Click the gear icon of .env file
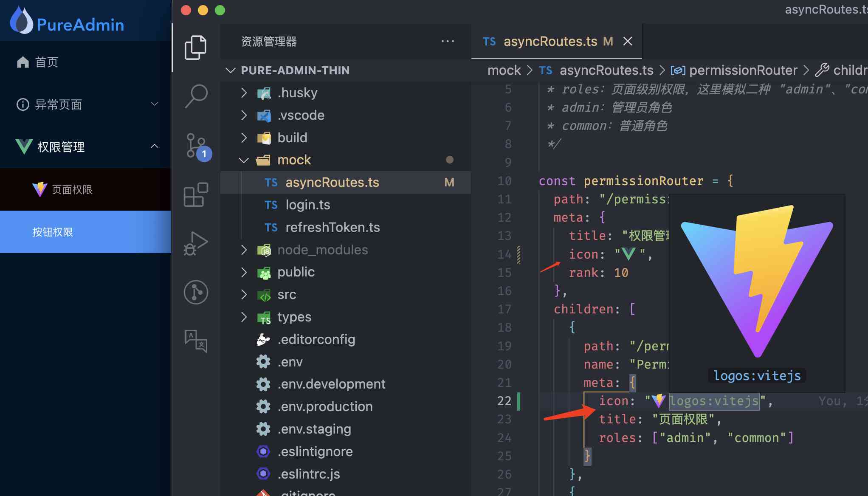This screenshot has height=496, width=868. click(263, 362)
